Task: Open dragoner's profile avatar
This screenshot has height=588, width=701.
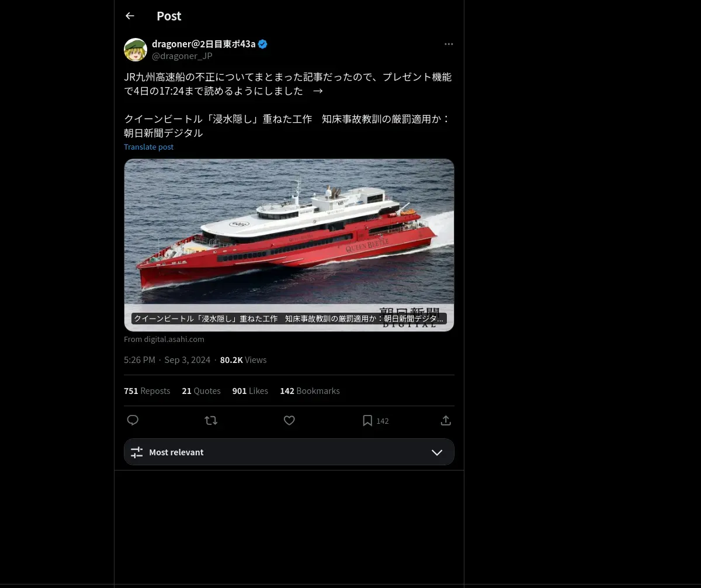Action: pyautogui.click(x=136, y=50)
